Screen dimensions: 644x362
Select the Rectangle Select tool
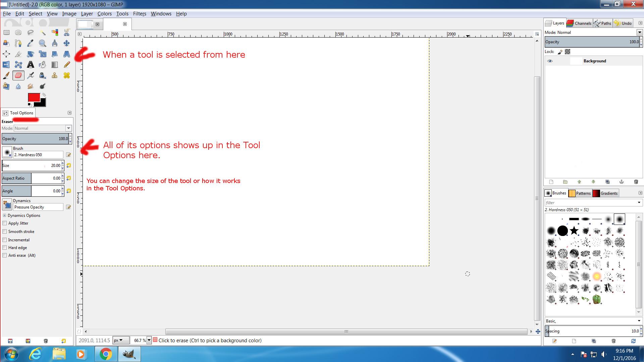click(x=6, y=33)
